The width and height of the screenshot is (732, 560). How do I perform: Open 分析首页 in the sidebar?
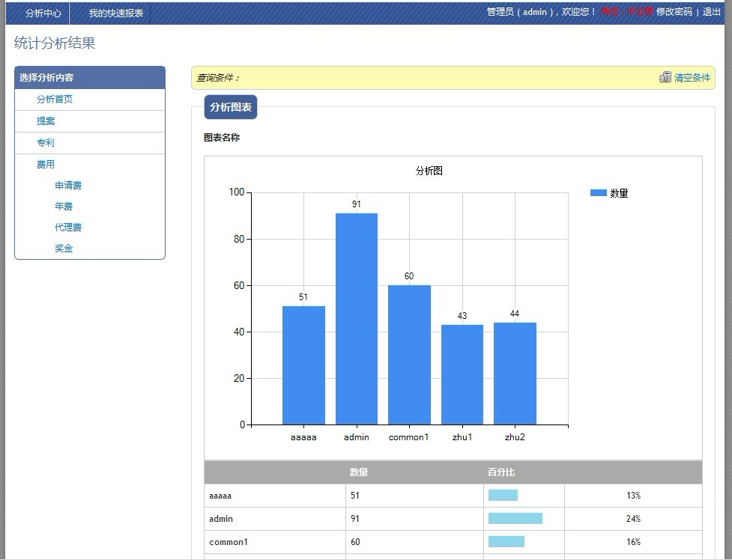[x=55, y=99]
